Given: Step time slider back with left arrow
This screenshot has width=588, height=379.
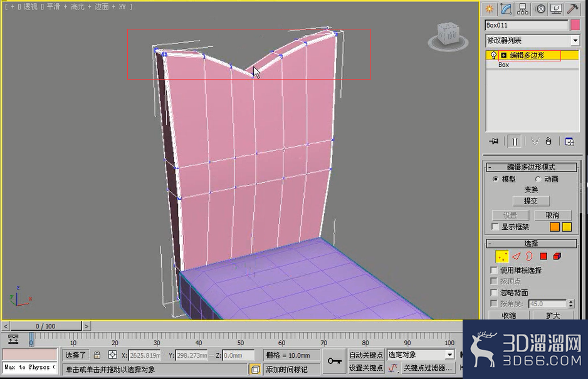Looking at the screenshot, I should tap(5, 326).
